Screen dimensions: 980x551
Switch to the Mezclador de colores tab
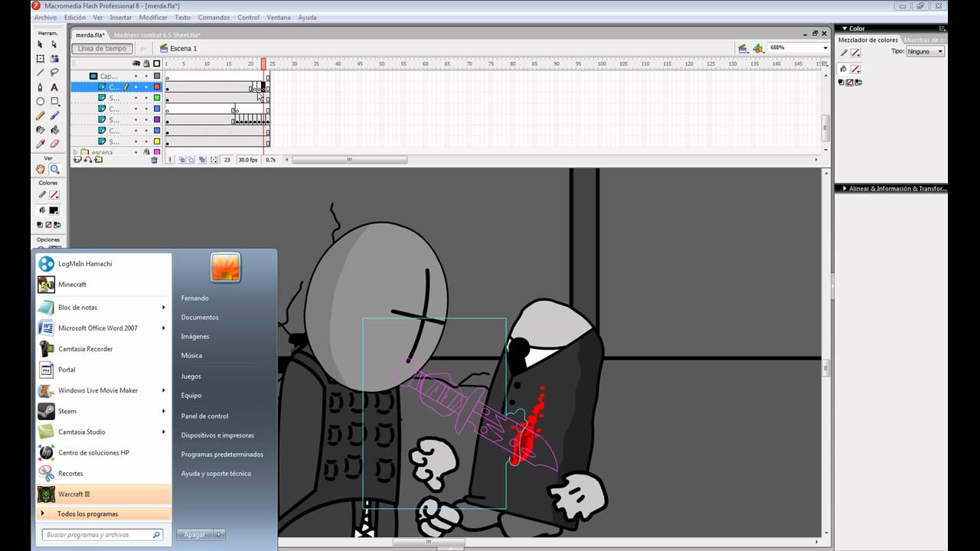(x=868, y=40)
